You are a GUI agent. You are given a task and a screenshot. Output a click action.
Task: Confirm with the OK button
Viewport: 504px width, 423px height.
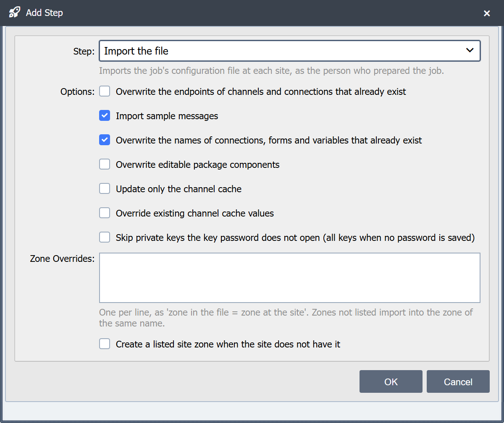(391, 381)
